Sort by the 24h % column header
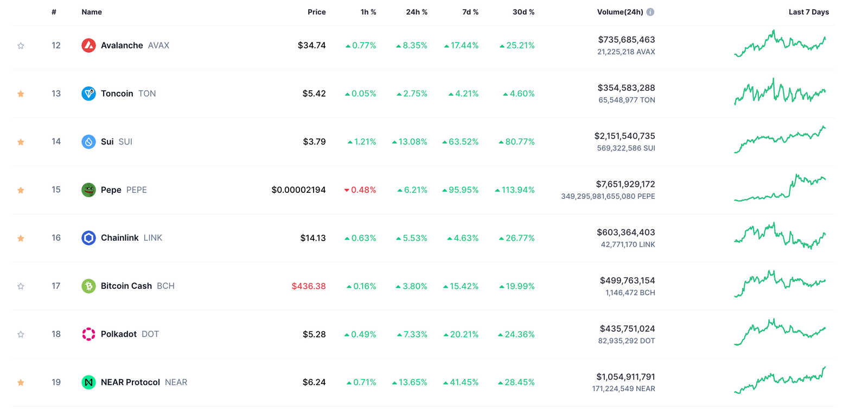 click(416, 12)
